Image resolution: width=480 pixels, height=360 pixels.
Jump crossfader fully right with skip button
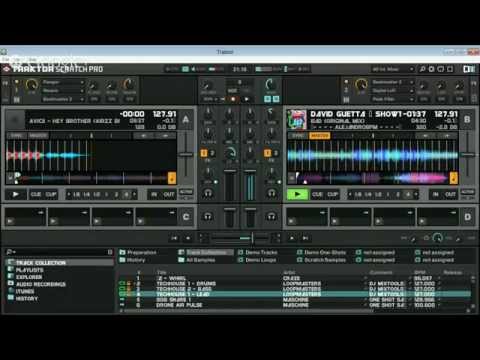pos(305,238)
